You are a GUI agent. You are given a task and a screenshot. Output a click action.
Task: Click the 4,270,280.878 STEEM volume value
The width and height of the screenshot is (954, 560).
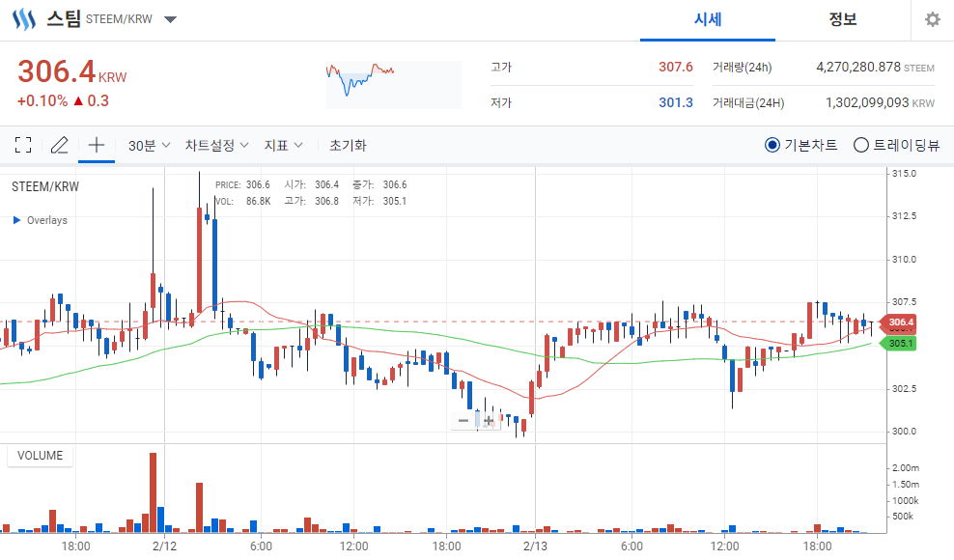875,67
